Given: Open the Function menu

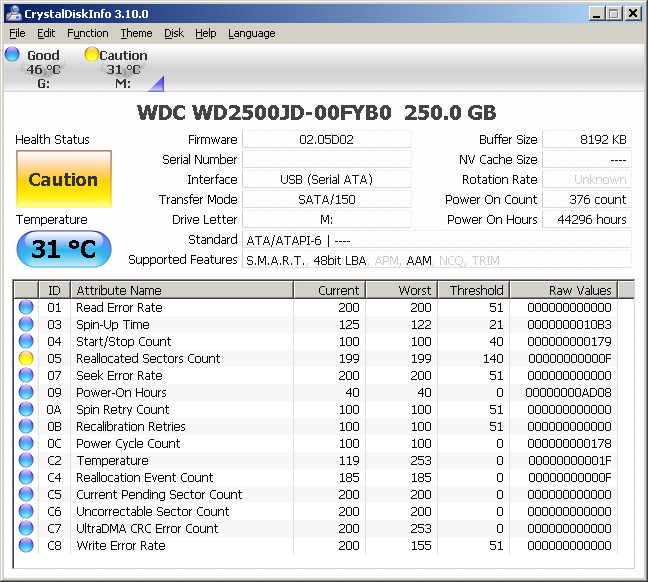Looking at the screenshot, I should (x=88, y=33).
